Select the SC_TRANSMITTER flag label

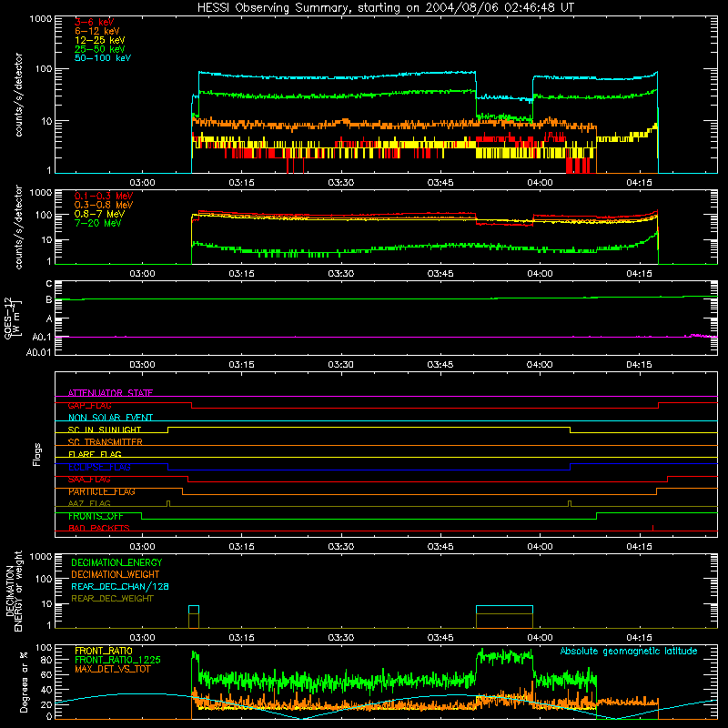click(x=106, y=442)
